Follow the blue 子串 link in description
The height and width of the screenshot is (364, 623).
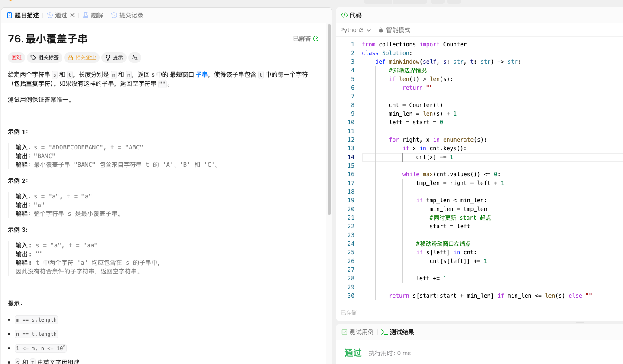tap(201, 75)
